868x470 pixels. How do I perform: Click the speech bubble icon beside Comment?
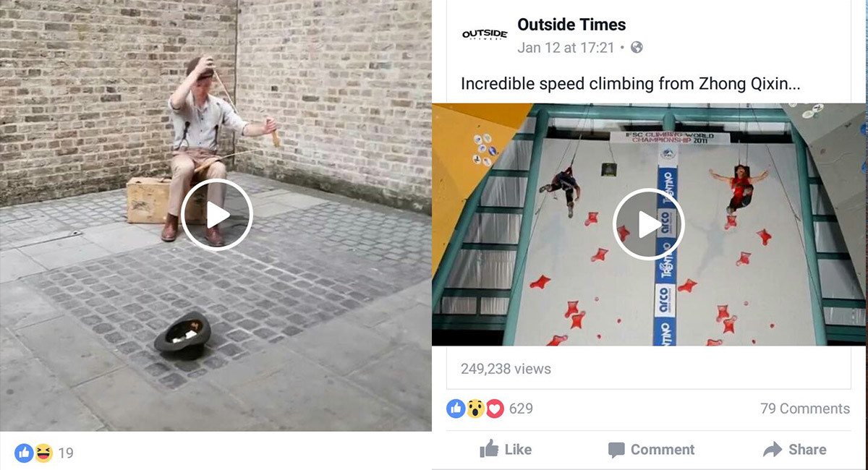tap(616, 450)
